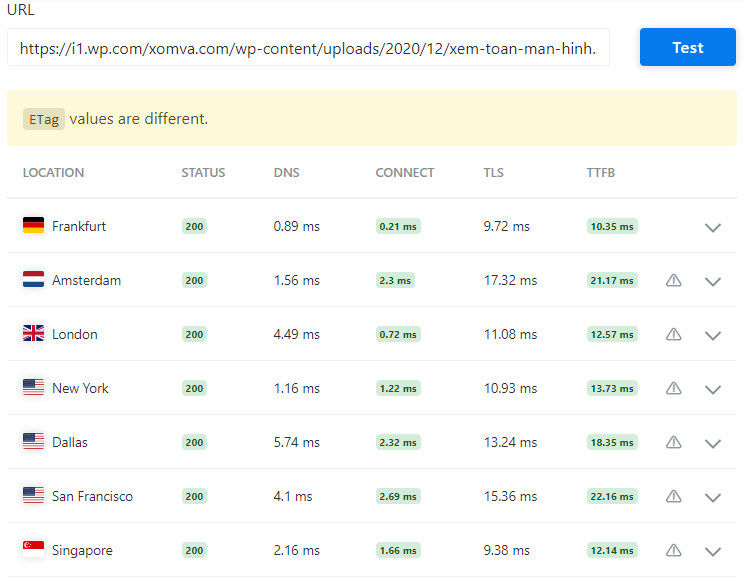Click the ETag tag in warning banner
This screenshot has height=581, width=744.
click(x=44, y=119)
